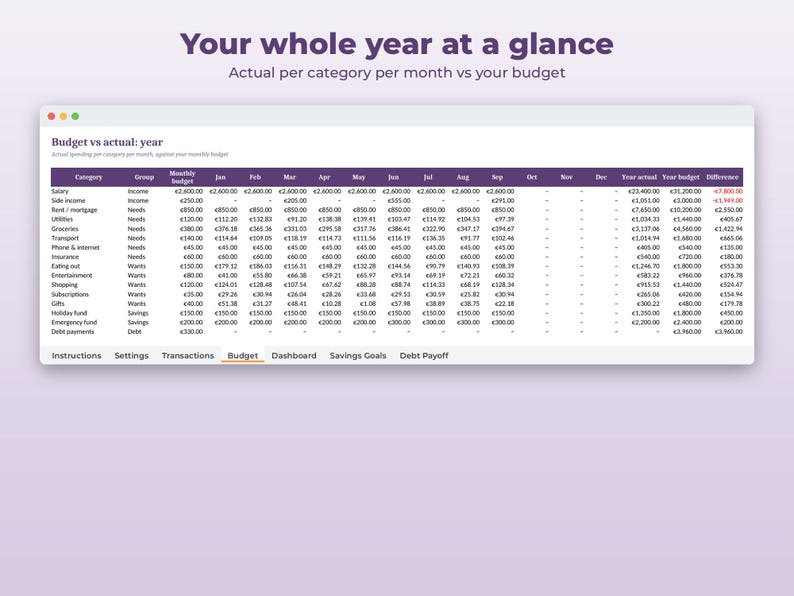Click the yellow minimize window button

coord(63,116)
